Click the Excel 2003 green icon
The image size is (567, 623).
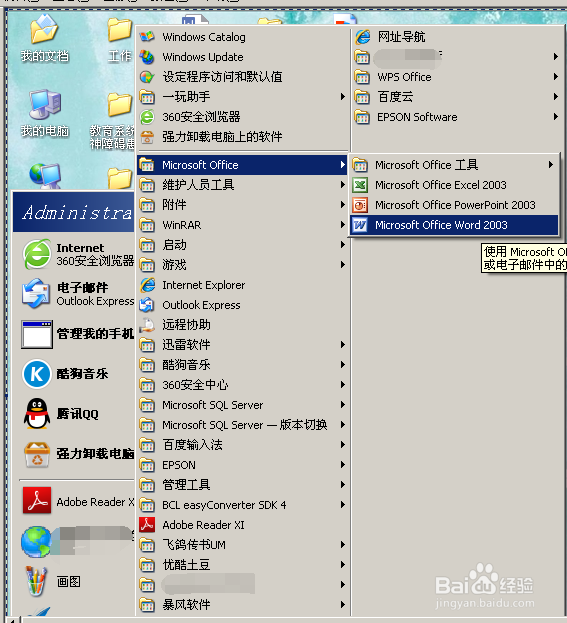(360, 185)
